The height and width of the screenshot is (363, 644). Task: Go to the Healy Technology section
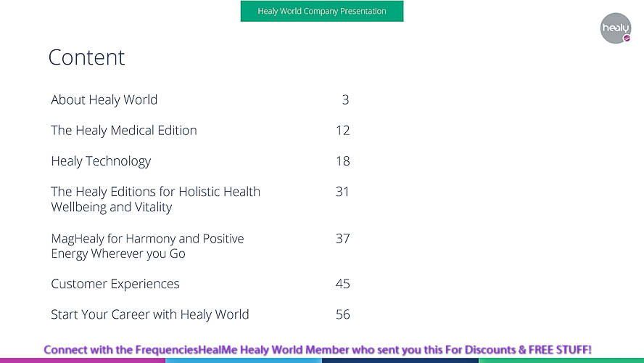[x=101, y=161]
